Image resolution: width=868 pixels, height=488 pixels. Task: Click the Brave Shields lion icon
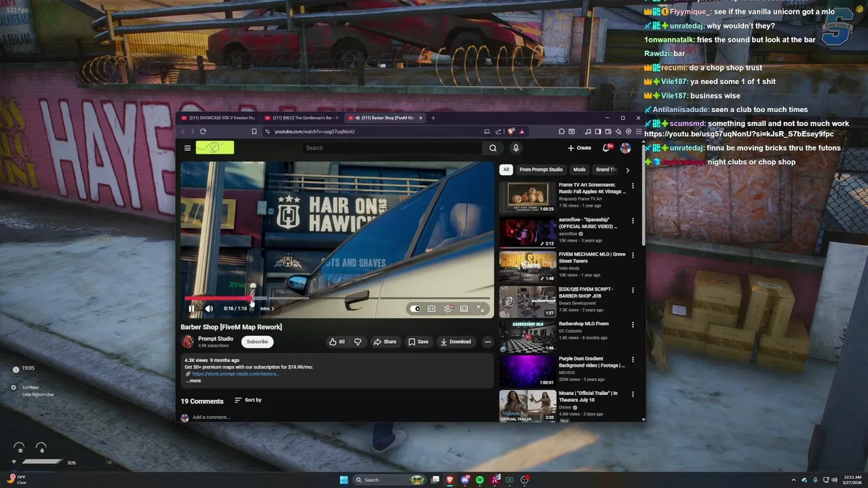[511, 131]
